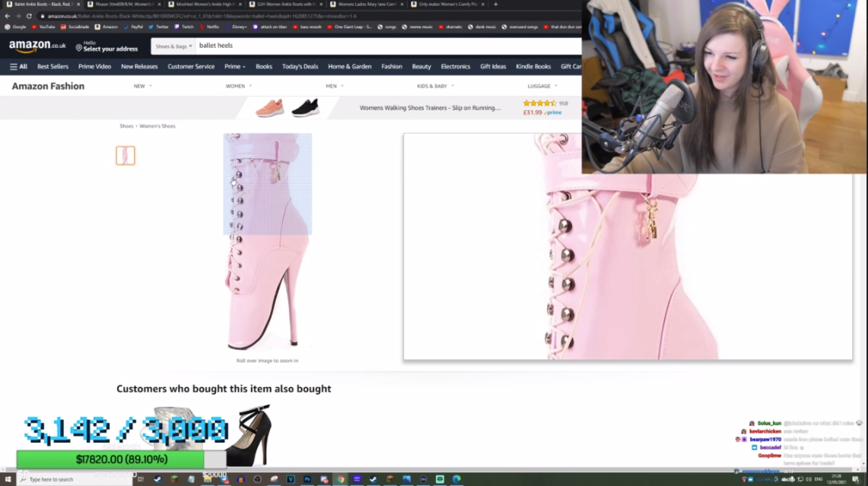Expand the MEN fashion menu

[x=335, y=87]
